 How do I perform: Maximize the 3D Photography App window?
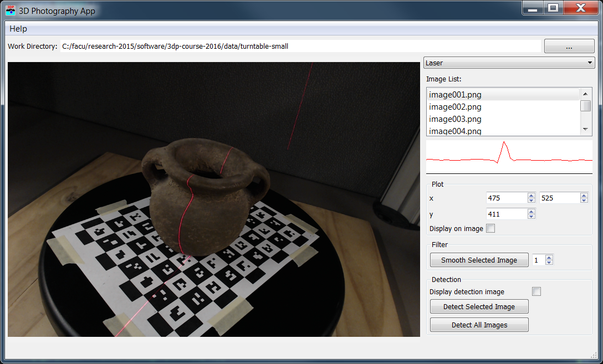(553, 8)
